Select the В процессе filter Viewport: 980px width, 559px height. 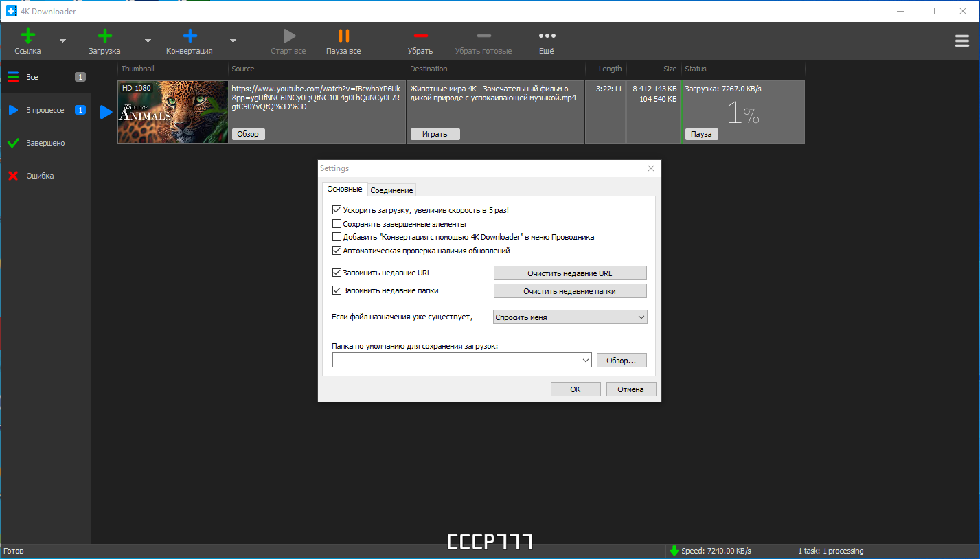pyautogui.click(x=45, y=110)
